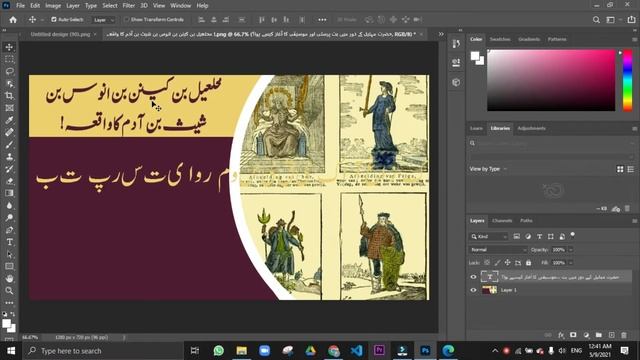Open the Opacity slider dropdown arrow
Screen dimensions: 640x360
(571, 249)
